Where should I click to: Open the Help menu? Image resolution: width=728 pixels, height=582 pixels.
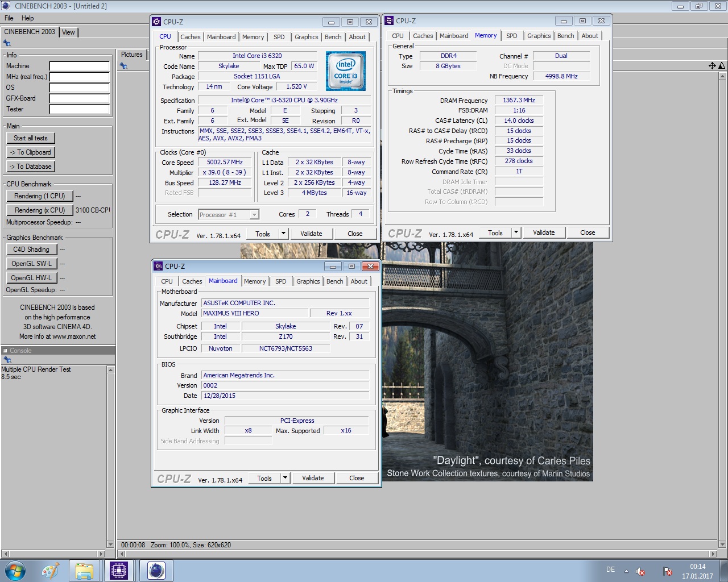[x=27, y=18]
